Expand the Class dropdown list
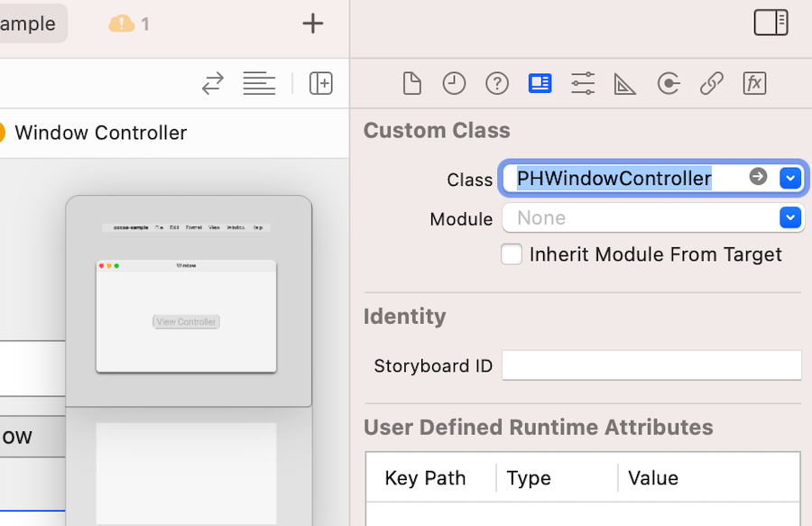 click(x=790, y=178)
